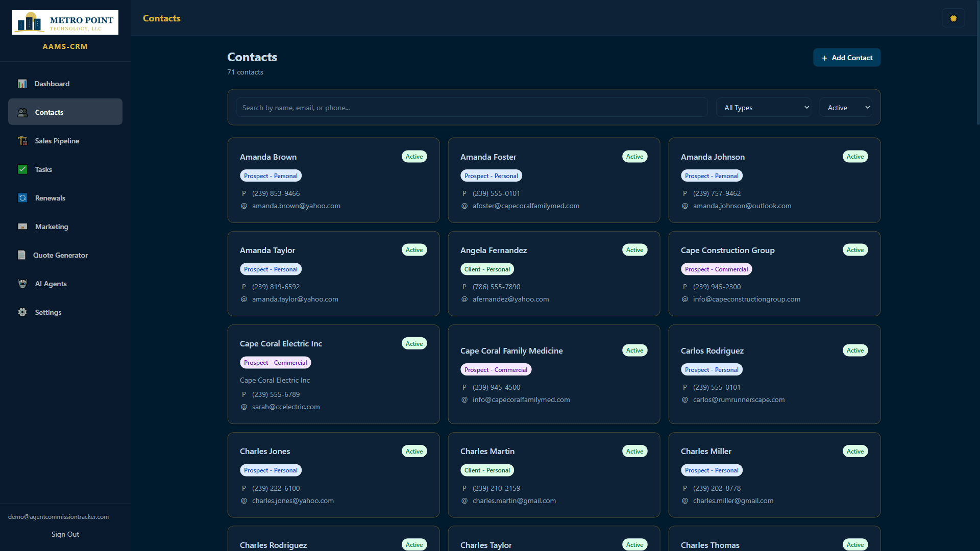Click the contact search input field

470,107
